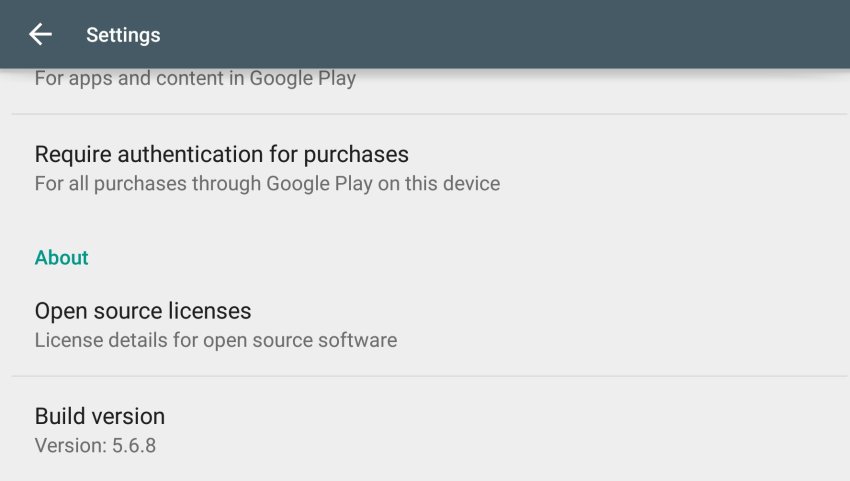
Task: Tap the back arrow icon
Action: (x=40, y=35)
